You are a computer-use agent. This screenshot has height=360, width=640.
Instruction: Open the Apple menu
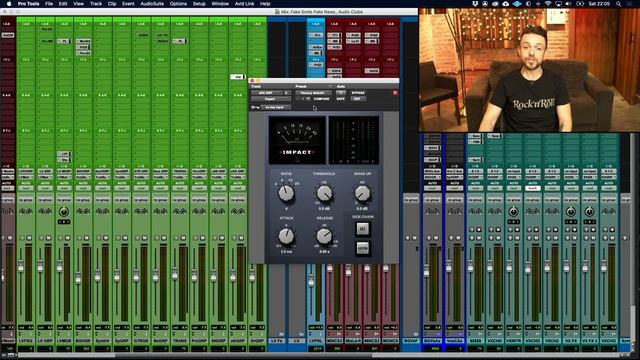(9, 4)
